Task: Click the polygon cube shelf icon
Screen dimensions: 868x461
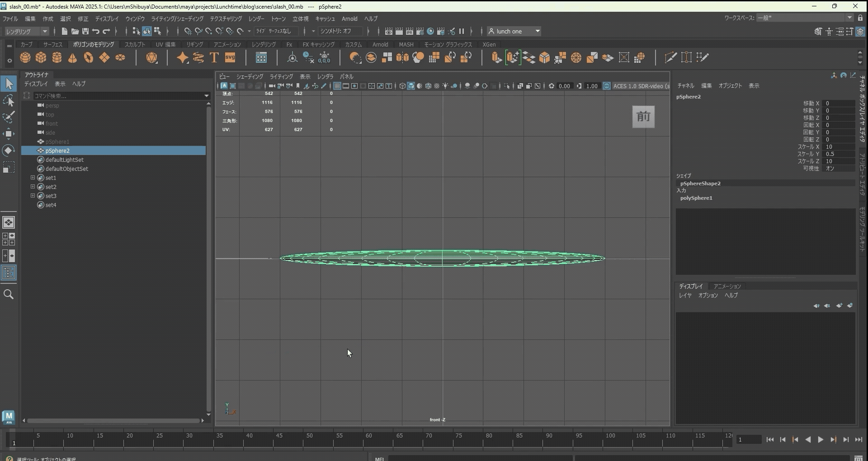Action: point(41,58)
